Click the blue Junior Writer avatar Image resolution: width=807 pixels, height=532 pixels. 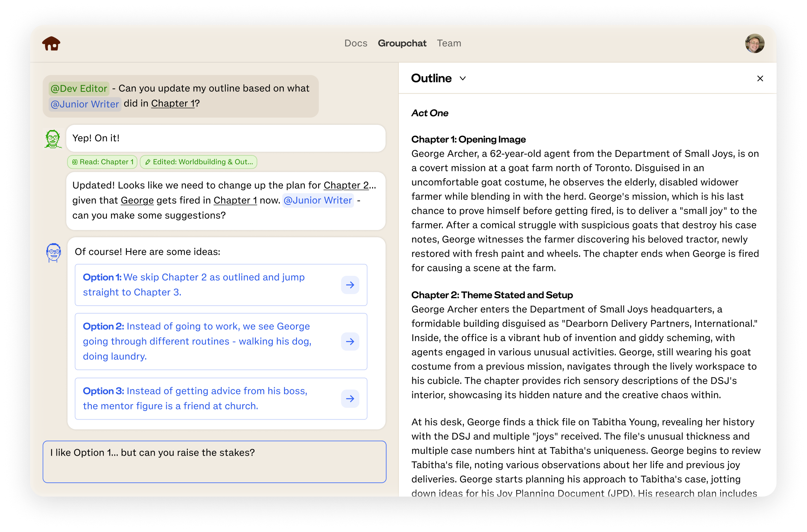click(53, 253)
